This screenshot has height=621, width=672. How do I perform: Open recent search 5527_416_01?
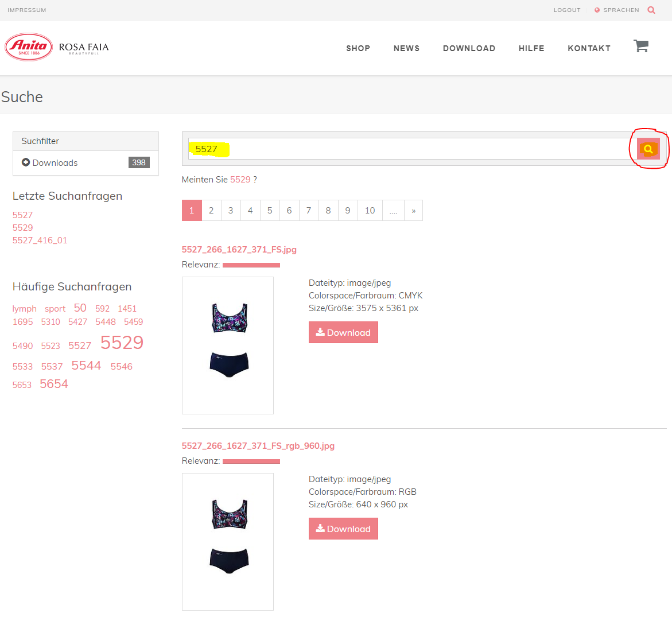40,240
